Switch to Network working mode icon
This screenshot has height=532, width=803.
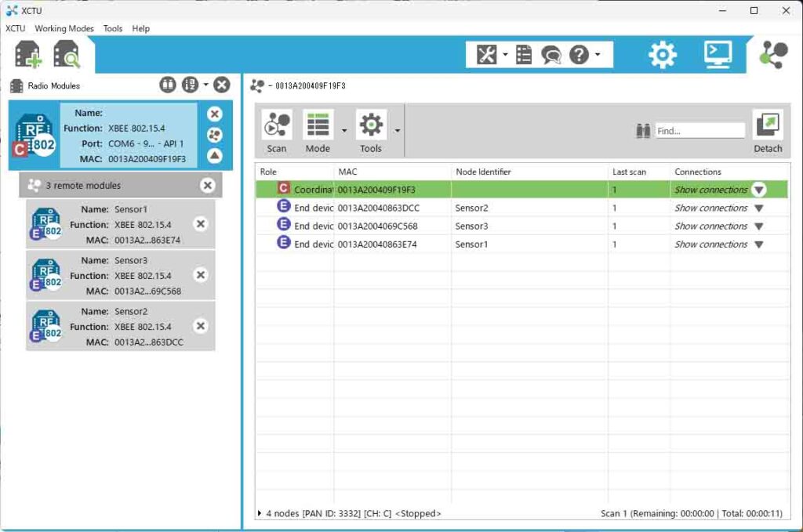point(773,54)
